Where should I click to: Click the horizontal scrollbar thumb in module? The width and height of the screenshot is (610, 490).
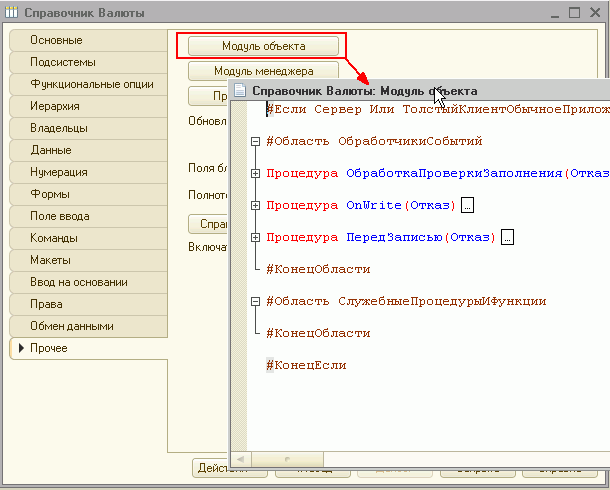point(287,460)
